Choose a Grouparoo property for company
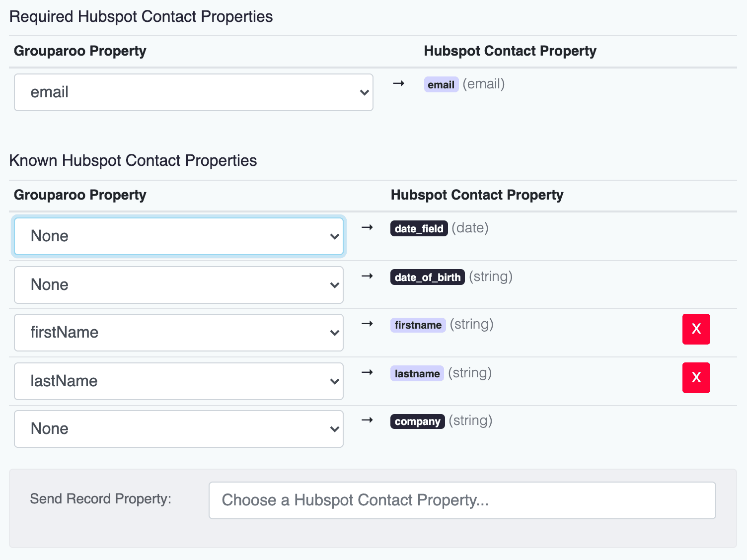The width and height of the screenshot is (747, 560). 179,429
